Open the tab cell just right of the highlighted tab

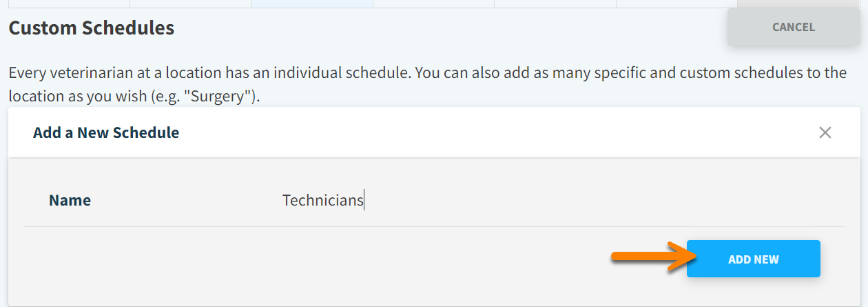433,3
